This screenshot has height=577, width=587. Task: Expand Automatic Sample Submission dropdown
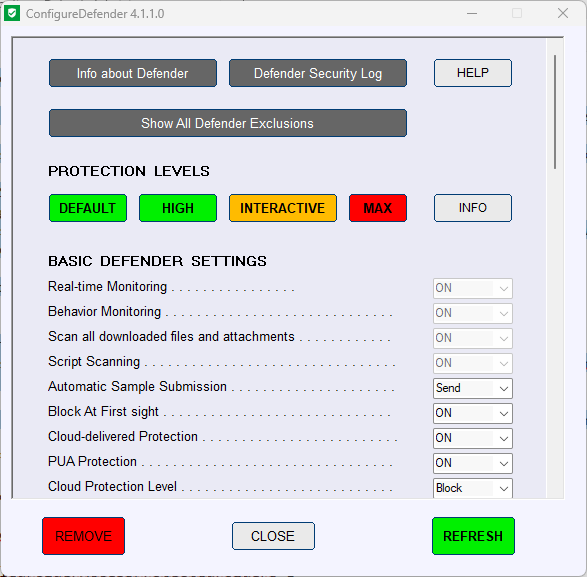point(473,388)
